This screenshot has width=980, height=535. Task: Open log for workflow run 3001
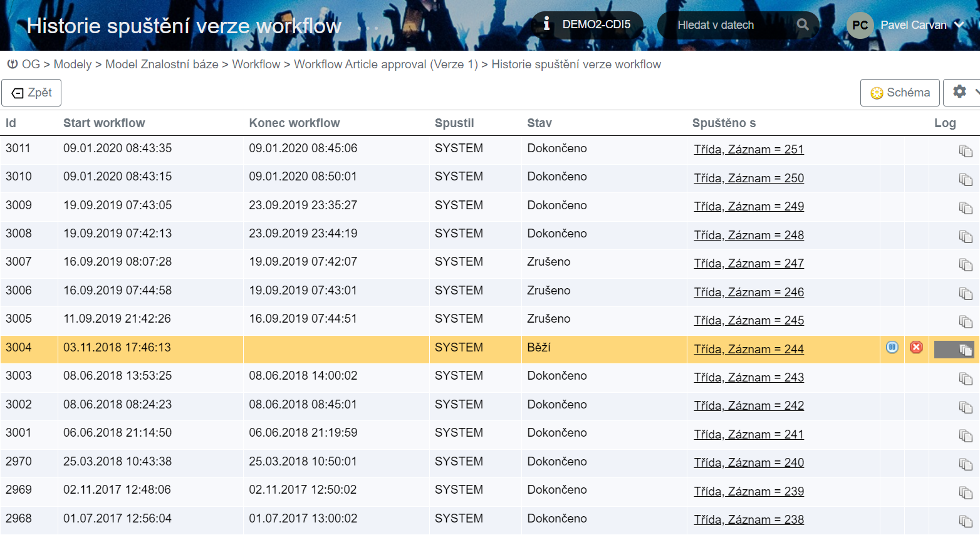point(966,435)
